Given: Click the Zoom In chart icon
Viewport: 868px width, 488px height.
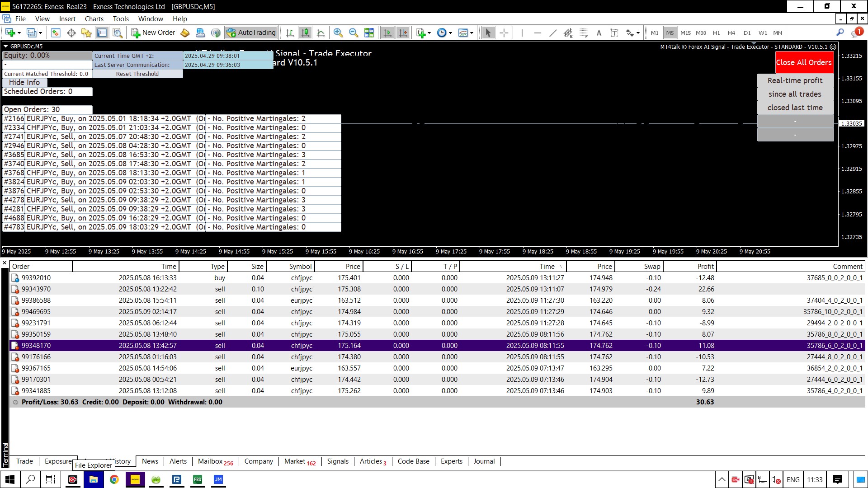Looking at the screenshot, I should point(338,33).
